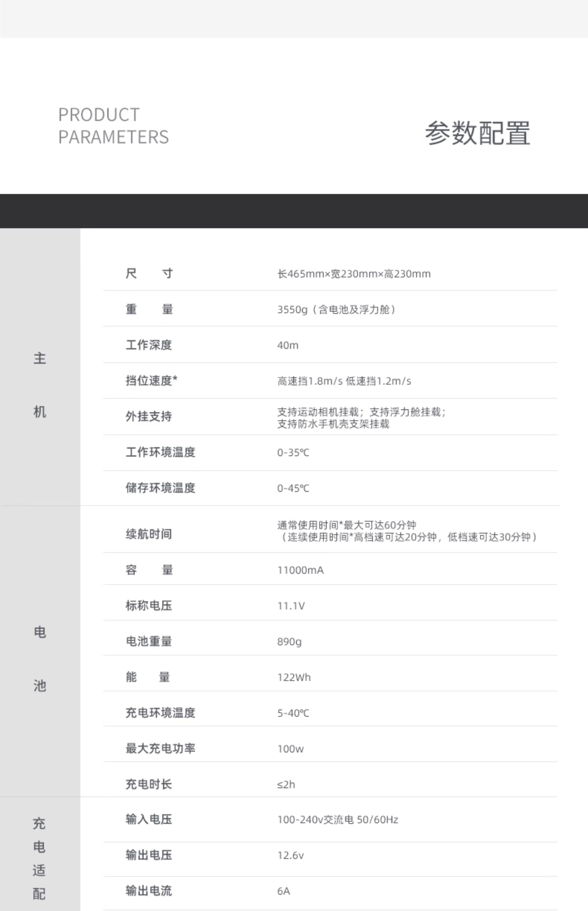Select the 工作深度 label
The width and height of the screenshot is (588, 911).
coord(149,345)
